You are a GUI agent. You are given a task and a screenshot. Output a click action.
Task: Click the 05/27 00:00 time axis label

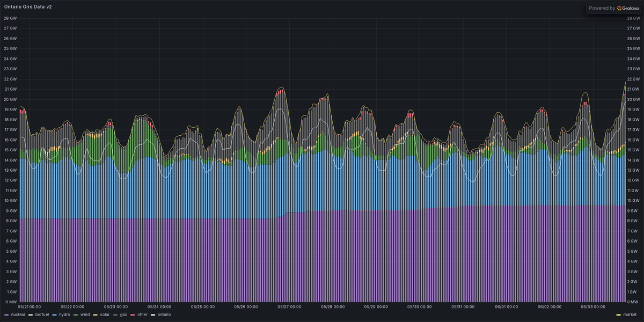(x=290, y=307)
